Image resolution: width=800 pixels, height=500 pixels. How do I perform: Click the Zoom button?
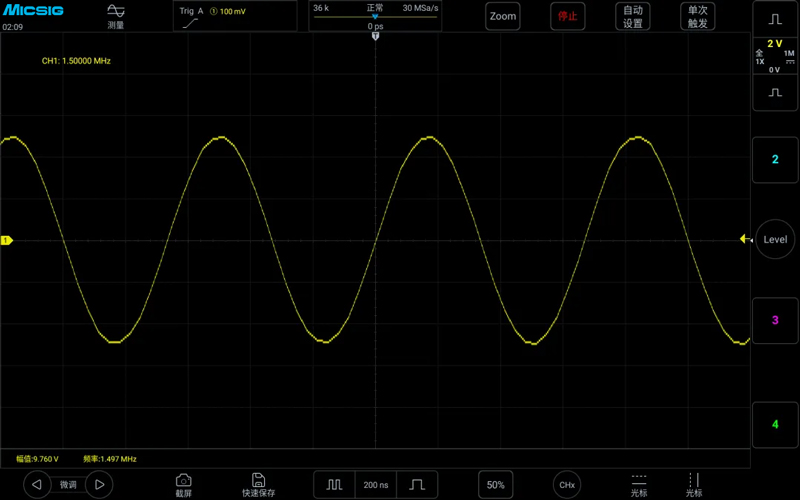click(503, 16)
